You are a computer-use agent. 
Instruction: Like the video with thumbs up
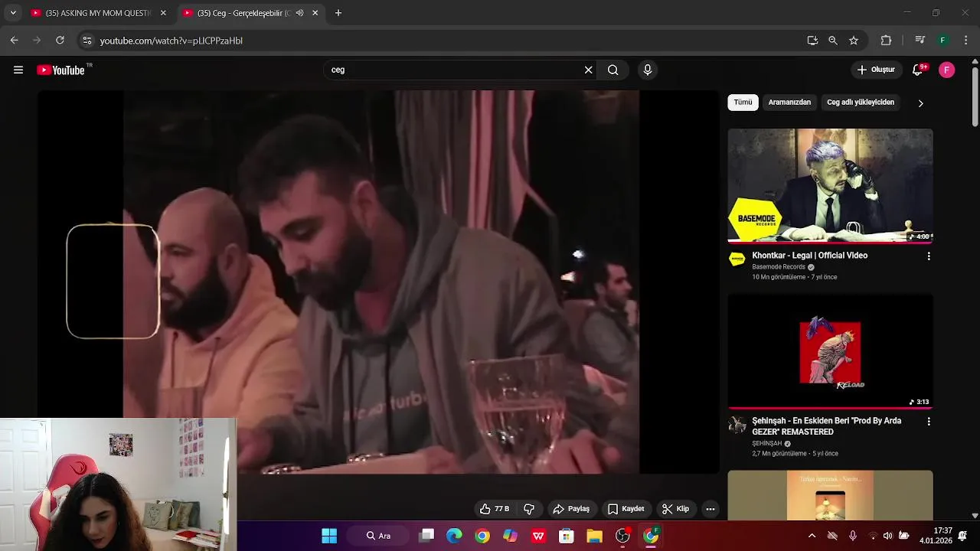[x=495, y=509]
